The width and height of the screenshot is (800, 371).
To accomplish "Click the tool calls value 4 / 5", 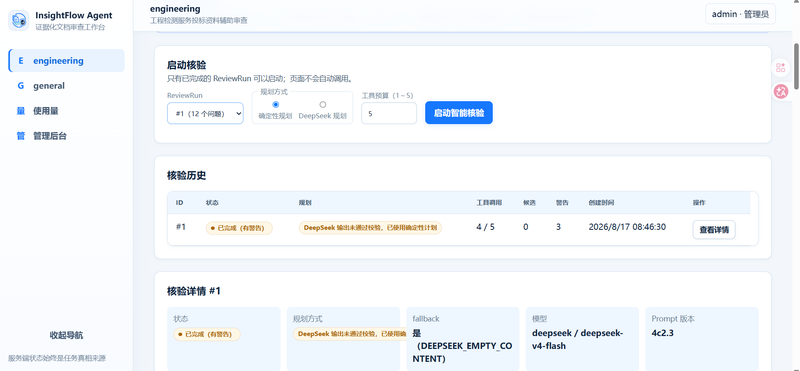I will coord(485,227).
